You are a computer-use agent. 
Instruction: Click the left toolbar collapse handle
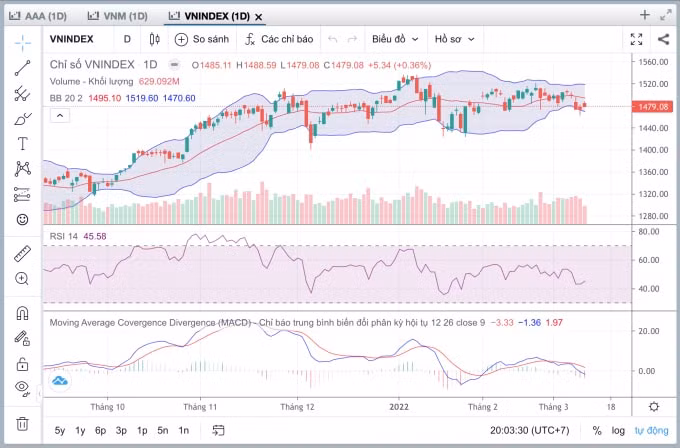point(39,393)
